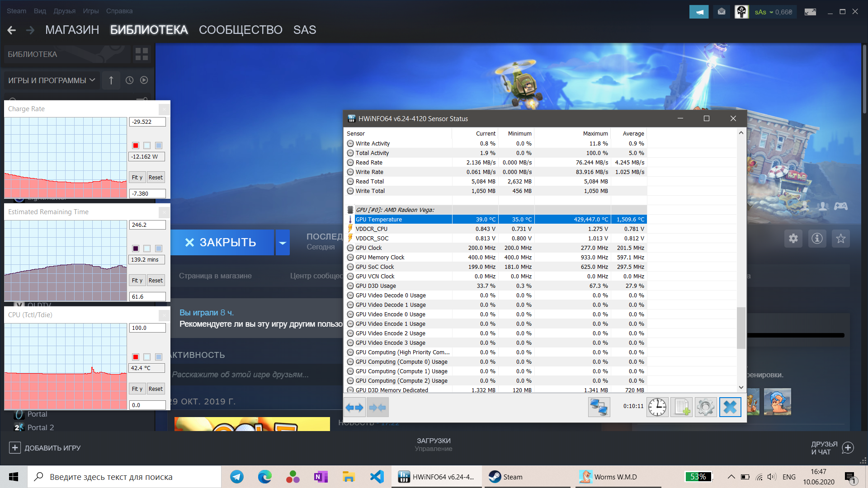Screen dimensions: 868x488
Task: Click the blue X close sensors icon
Action: [730, 407]
